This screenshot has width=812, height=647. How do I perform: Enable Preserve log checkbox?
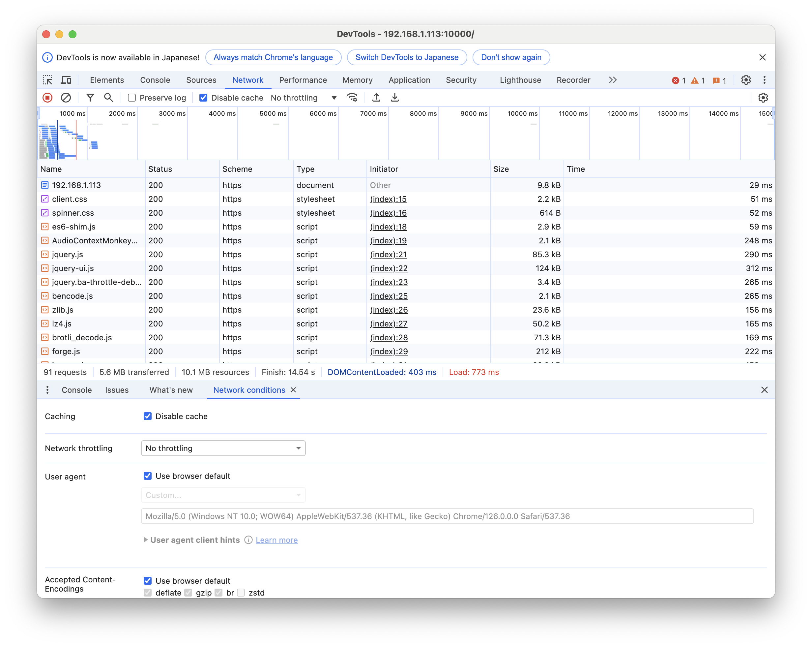pyautogui.click(x=132, y=98)
